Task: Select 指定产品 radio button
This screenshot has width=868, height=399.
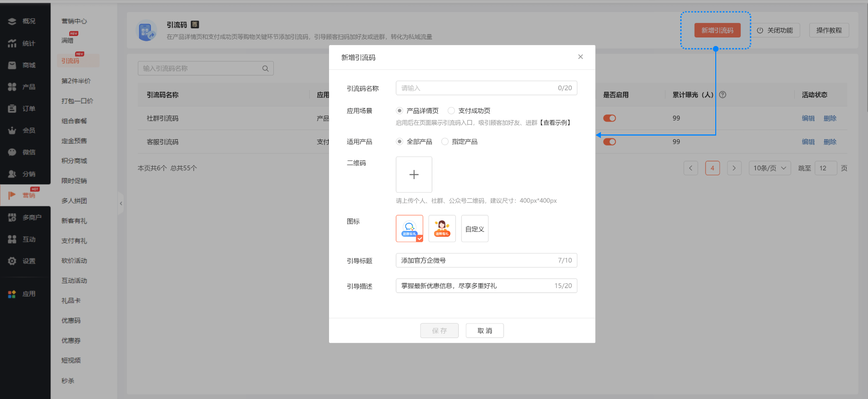Action: 445,142
